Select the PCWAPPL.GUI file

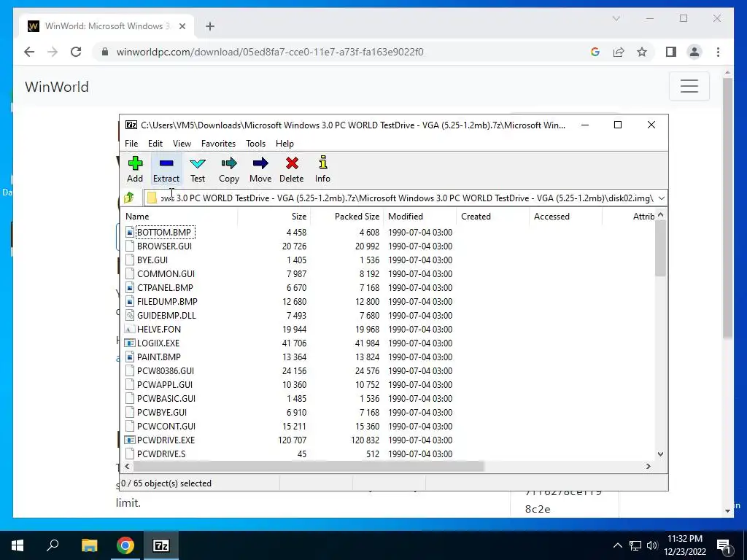click(x=165, y=384)
